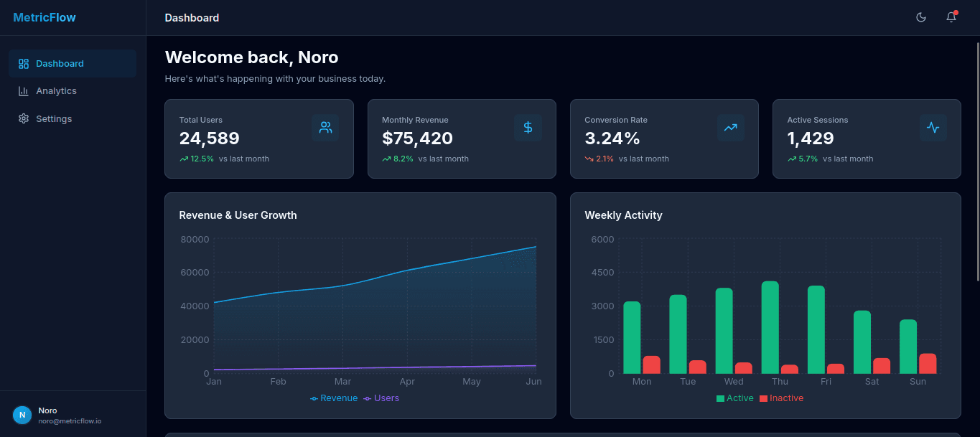Click the Noro name in sidebar footer

(x=47, y=410)
